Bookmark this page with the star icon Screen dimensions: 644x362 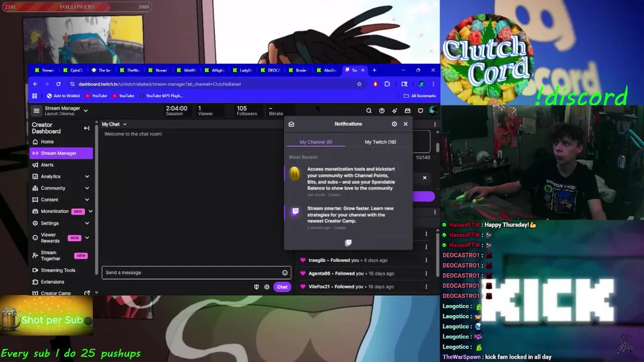(359, 84)
